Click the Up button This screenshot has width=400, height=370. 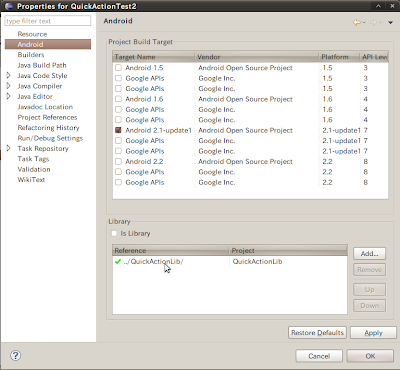tap(369, 289)
